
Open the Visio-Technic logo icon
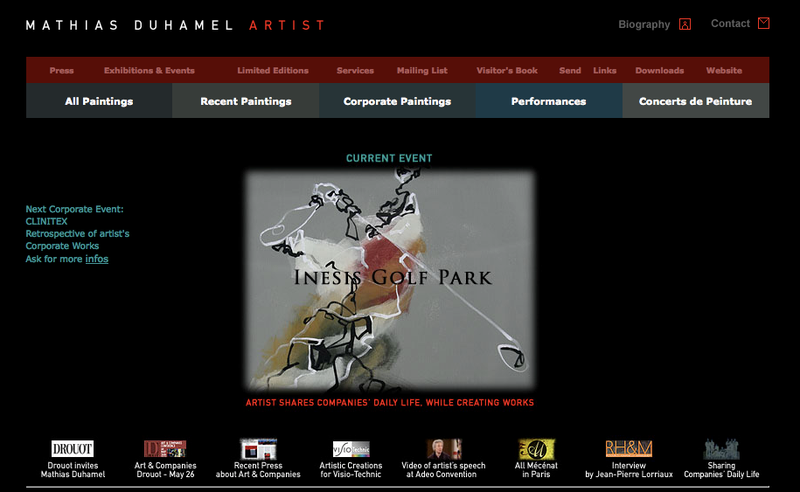click(x=351, y=449)
